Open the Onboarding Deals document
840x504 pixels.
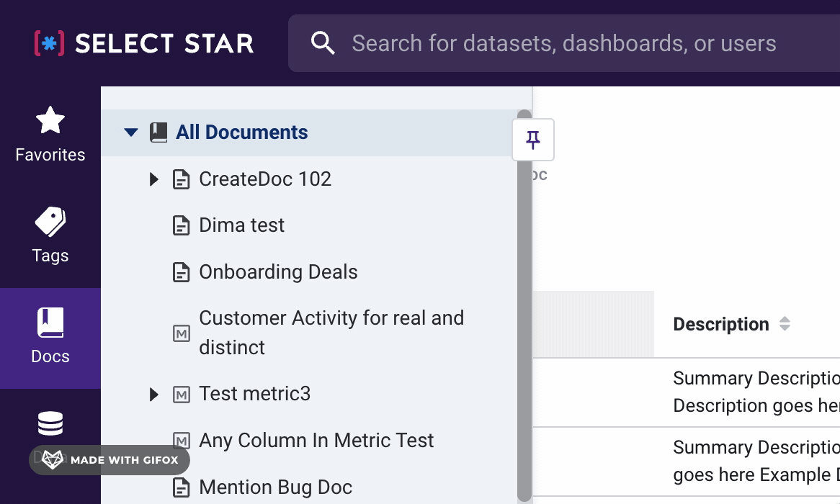(278, 272)
